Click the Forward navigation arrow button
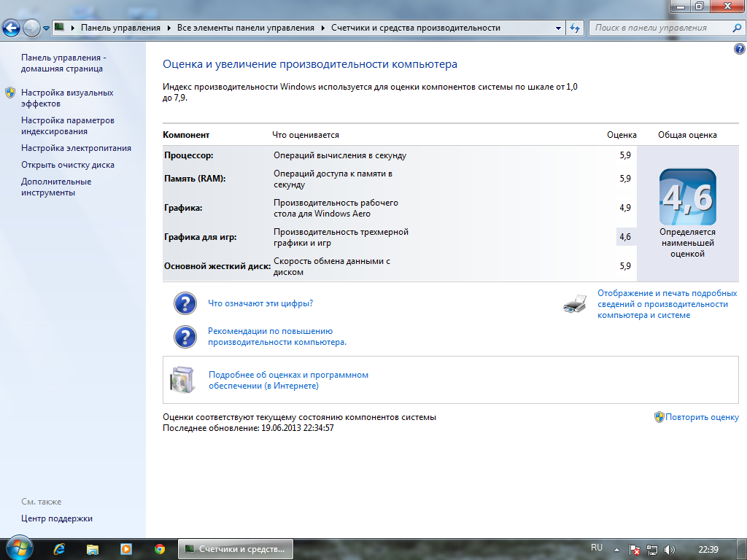The width and height of the screenshot is (747, 560). coord(32,28)
